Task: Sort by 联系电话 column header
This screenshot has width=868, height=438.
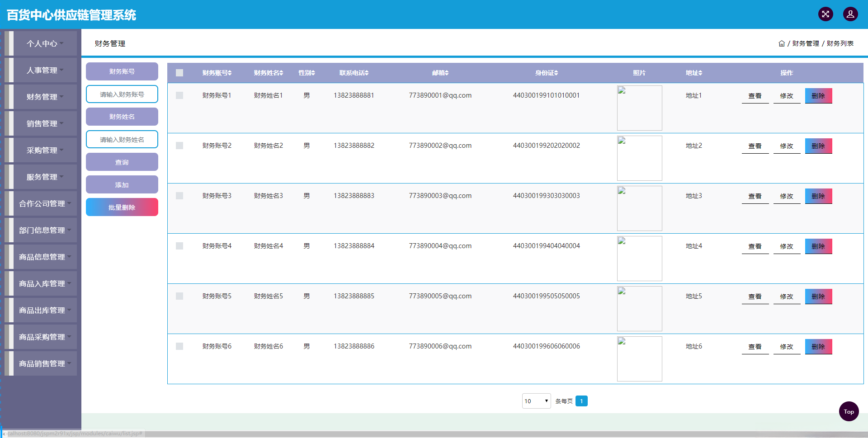Action: pos(354,73)
